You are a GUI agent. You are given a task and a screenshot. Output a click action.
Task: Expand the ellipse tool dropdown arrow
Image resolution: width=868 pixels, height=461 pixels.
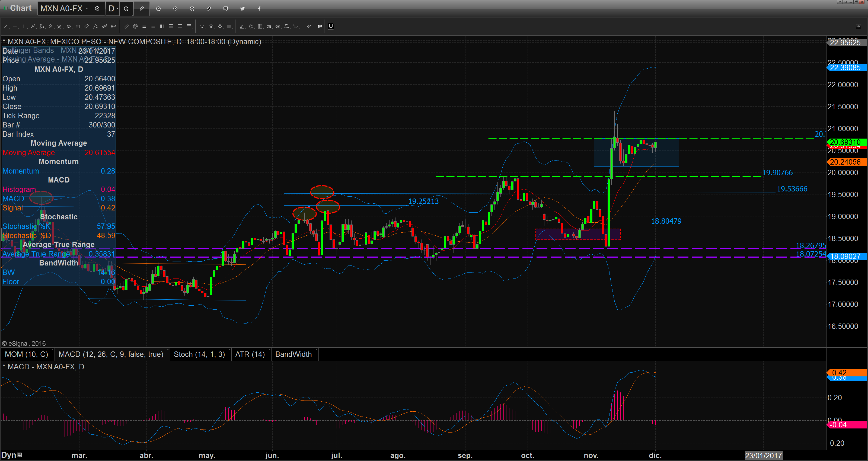coord(72,28)
